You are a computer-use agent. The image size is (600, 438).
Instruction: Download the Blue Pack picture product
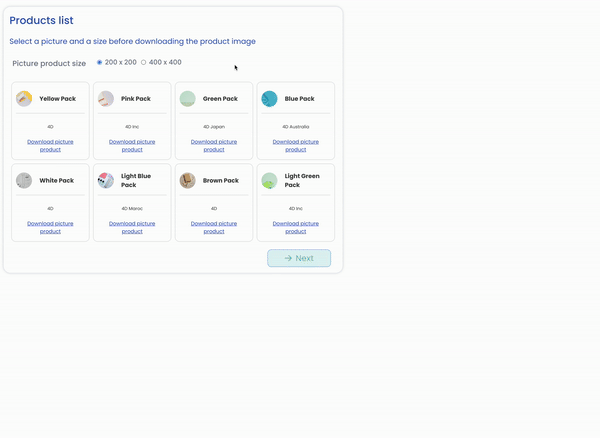tap(296, 145)
